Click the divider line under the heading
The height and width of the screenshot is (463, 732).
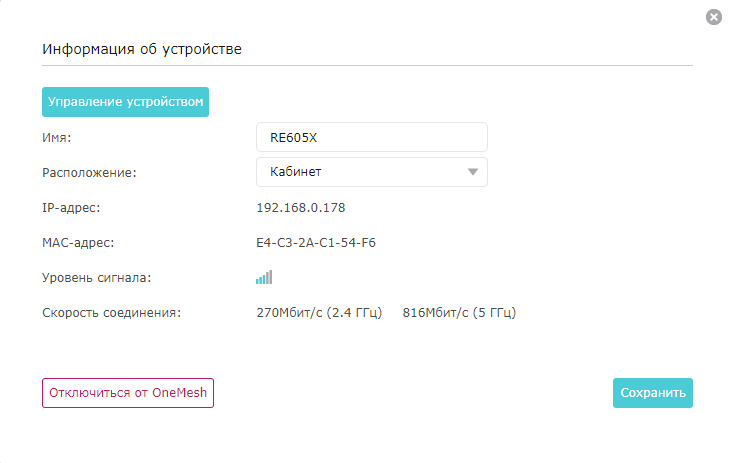pyautogui.click(x=367, y=65)
